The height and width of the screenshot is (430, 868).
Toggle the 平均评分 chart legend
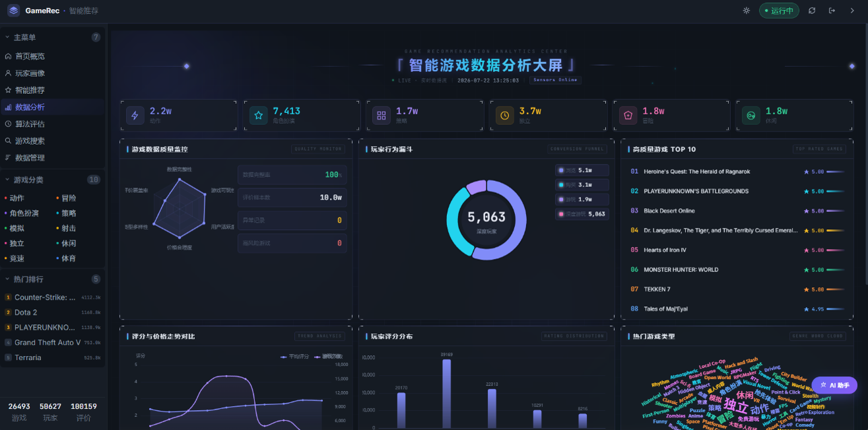coord(295,357)
